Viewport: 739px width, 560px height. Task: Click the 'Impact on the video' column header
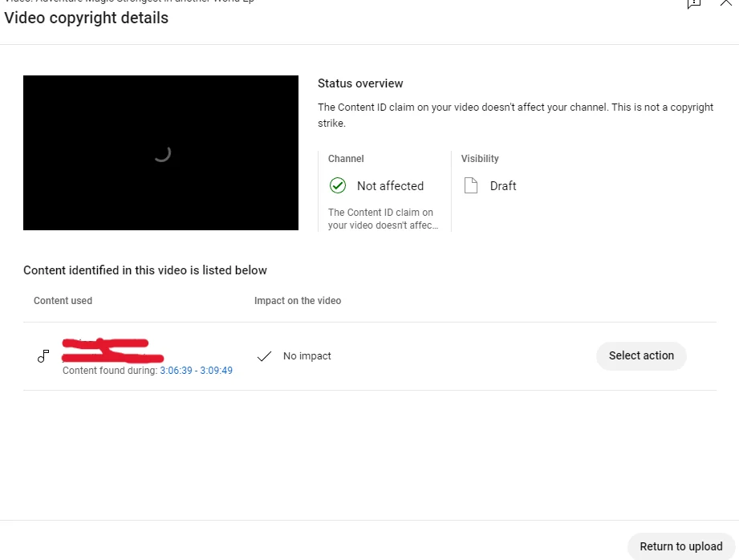click(298, 301)
